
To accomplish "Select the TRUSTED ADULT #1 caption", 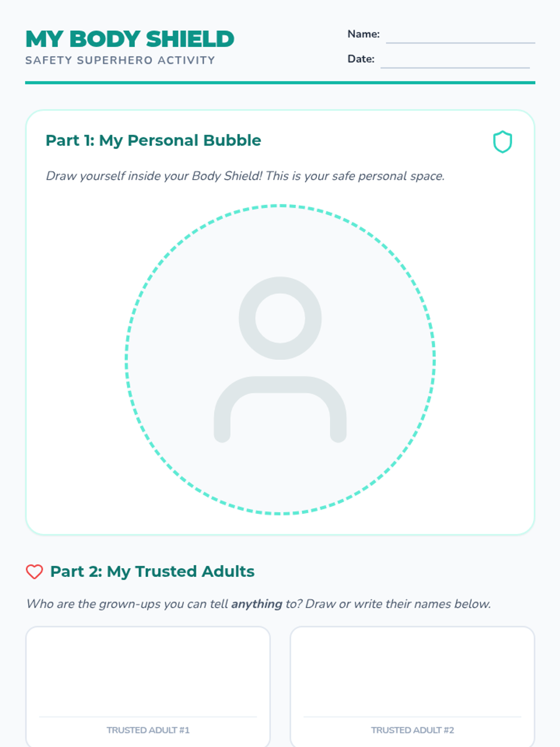I will [x=148, y=730].
